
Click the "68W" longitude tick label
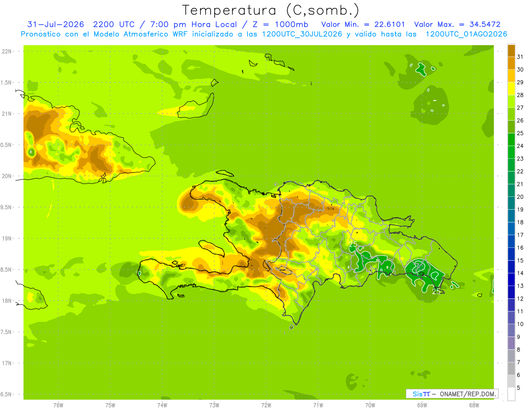[x=474, y=405]
